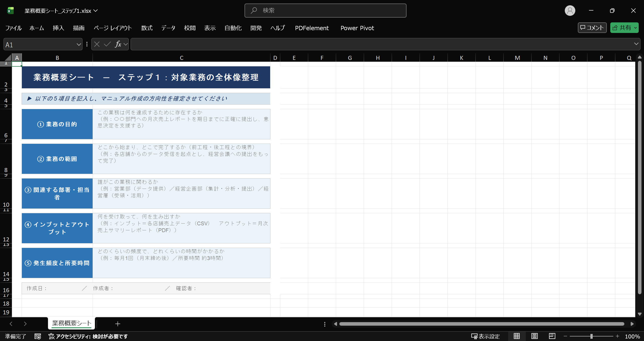Screen dimensions: 644x341
Task: Open the account profile icon
Action: 570,11
